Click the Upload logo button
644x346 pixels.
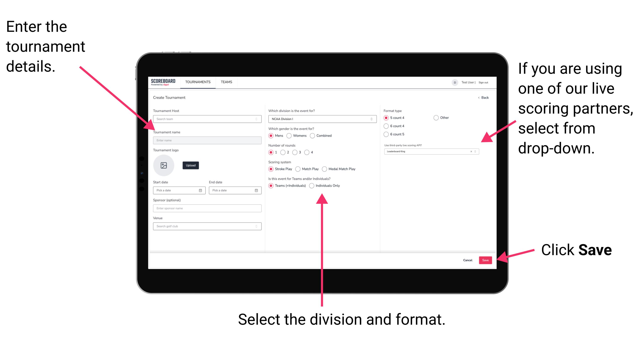[191, 165]
